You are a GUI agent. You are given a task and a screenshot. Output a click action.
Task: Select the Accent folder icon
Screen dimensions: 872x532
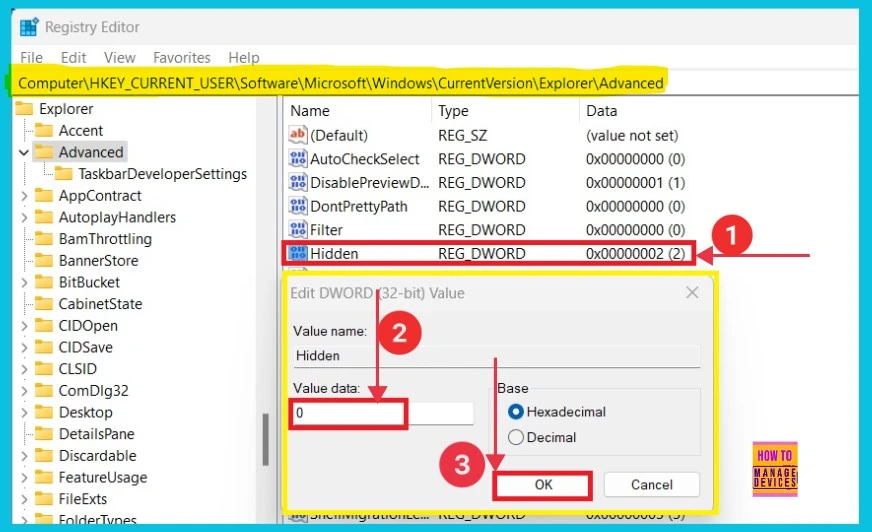click(44, 130)
